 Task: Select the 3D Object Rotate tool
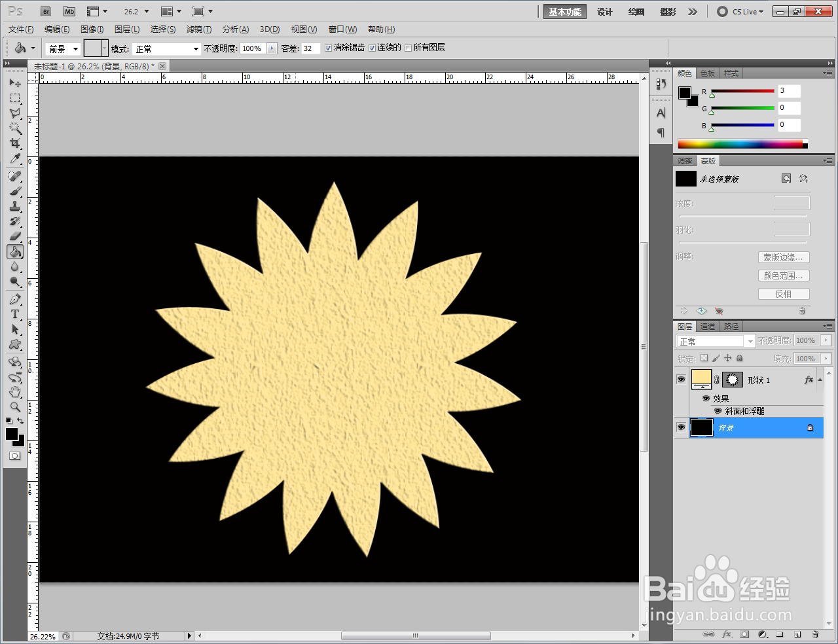coord(15,363)
